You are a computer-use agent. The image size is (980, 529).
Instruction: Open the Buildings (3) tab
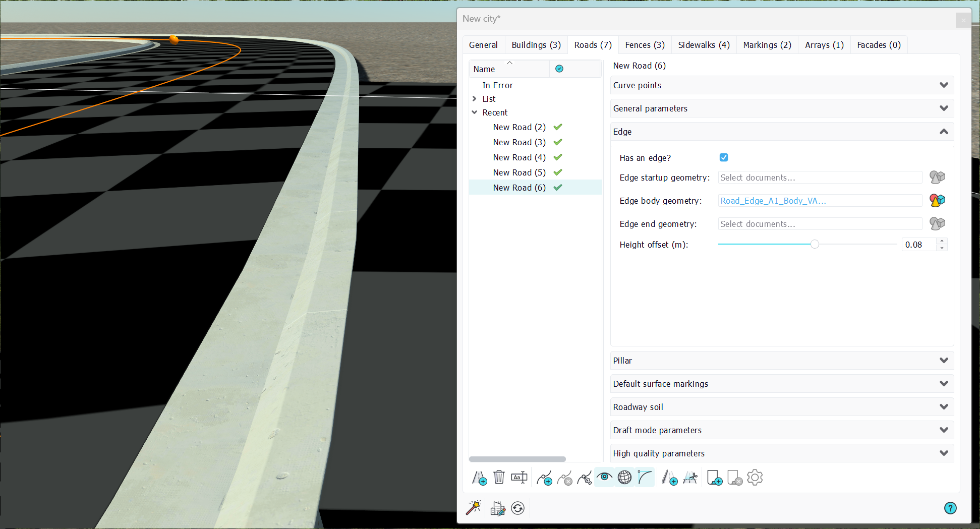point(536,45)
